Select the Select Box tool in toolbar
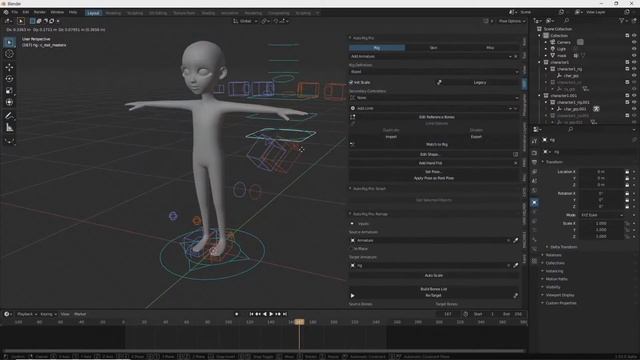The height and width of the screenshot is (360, 640). click(9, 42)
